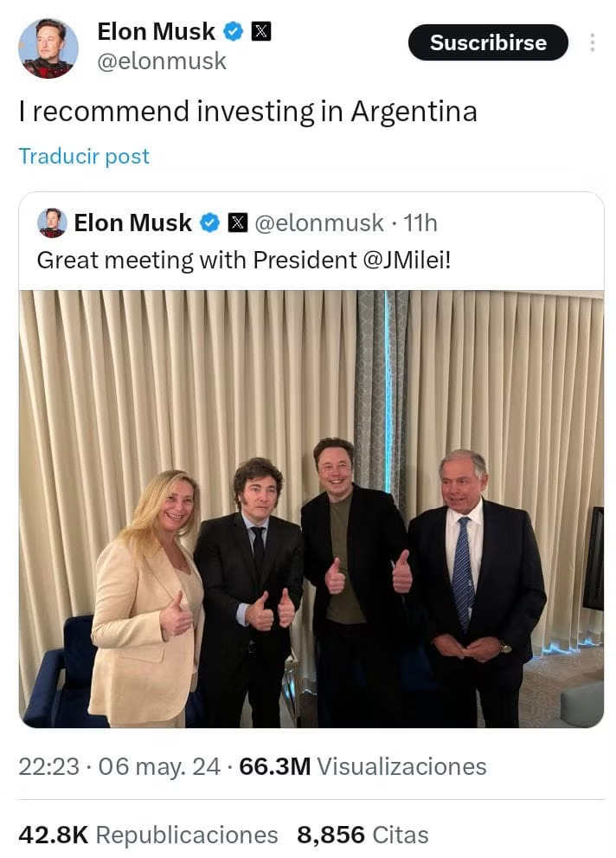Viewport: 616px width, 858px height.
Task: Open the @elonmusk handle under the name
Action: (162, 61)
